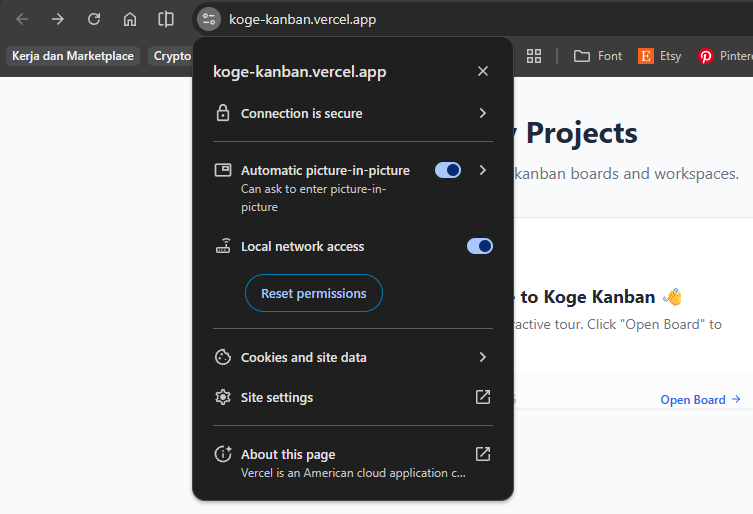Disable Automatic picture-in-picture toggle
Viewport: 753px width, 514px height.
[448, 170]
